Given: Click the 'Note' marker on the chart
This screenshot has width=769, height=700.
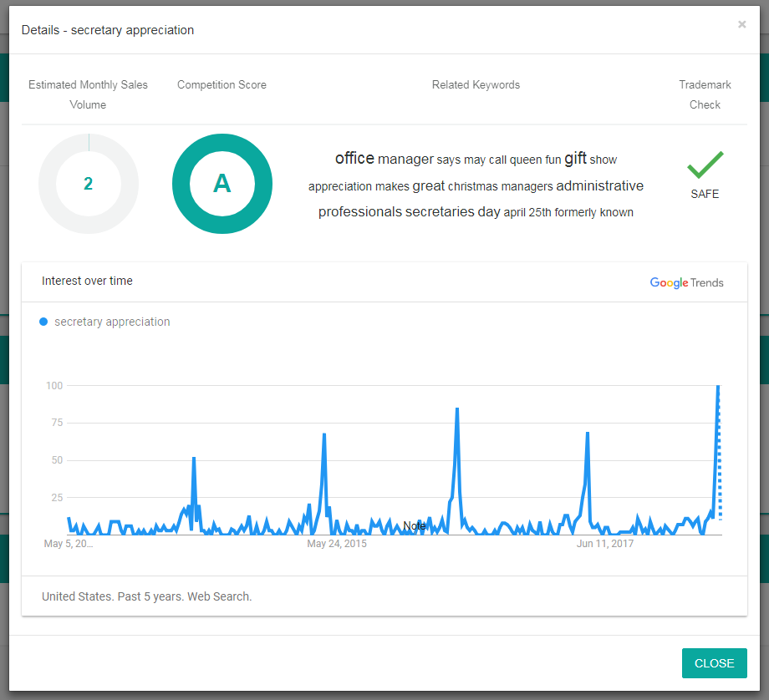Looking at the screenshot, I should (x=415, y=526).
